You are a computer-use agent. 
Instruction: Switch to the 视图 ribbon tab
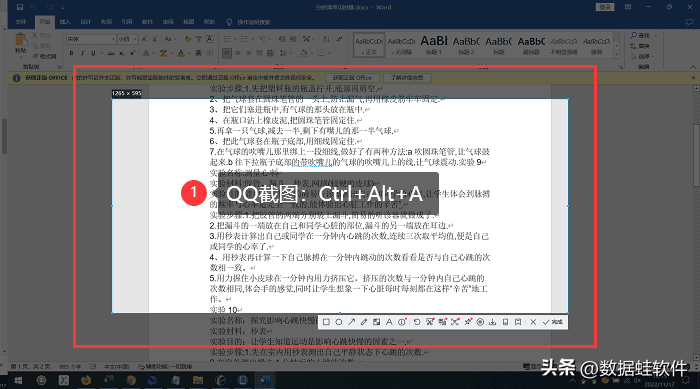(188, 22)
